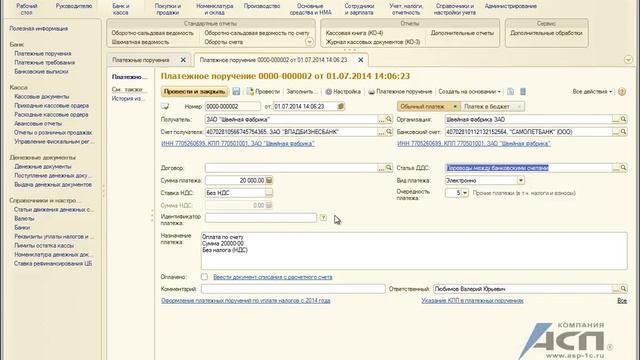Click magnifier icon in Договор field
Viewport: 640px width, 360px height.
click(389, 168)
